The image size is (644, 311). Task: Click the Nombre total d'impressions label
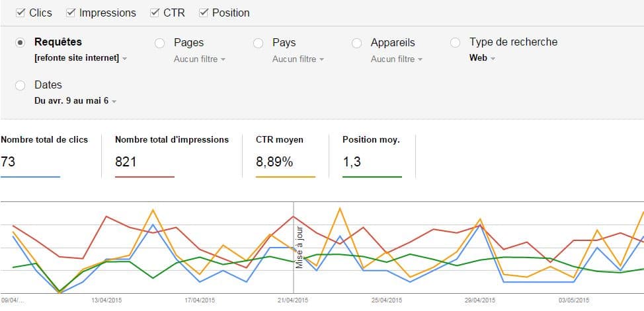click(x=172, y=140)
